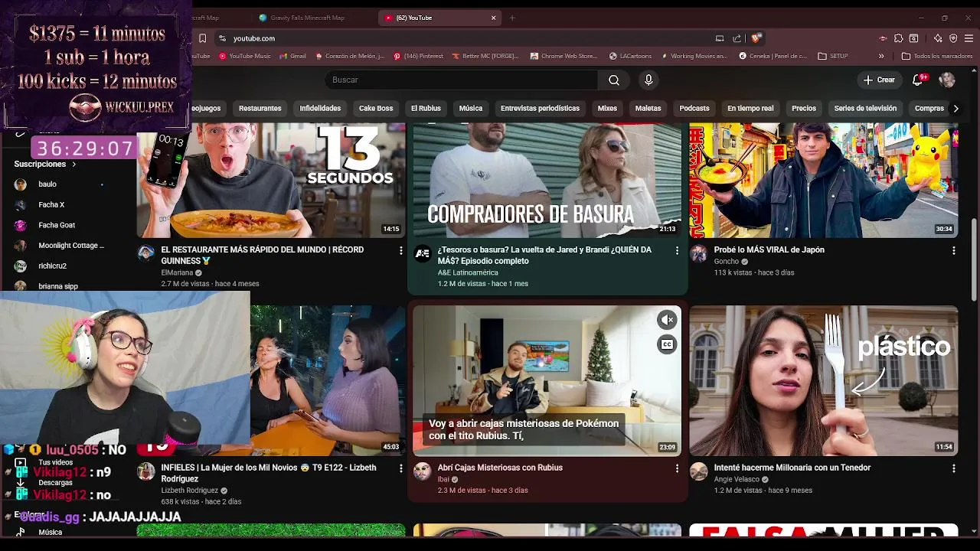Image resolution: width=980 pixels, height=551 pixels.
Task: Open options for ¿Tesoros o basura? video
Action: pyautogui.click(x=677, y=250)
